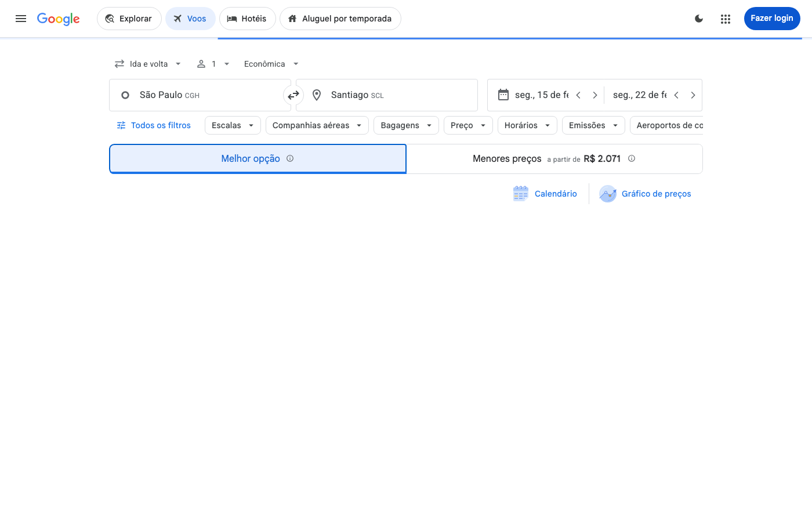Edit the Santiago SCL destination field

[x=387, y=95]
